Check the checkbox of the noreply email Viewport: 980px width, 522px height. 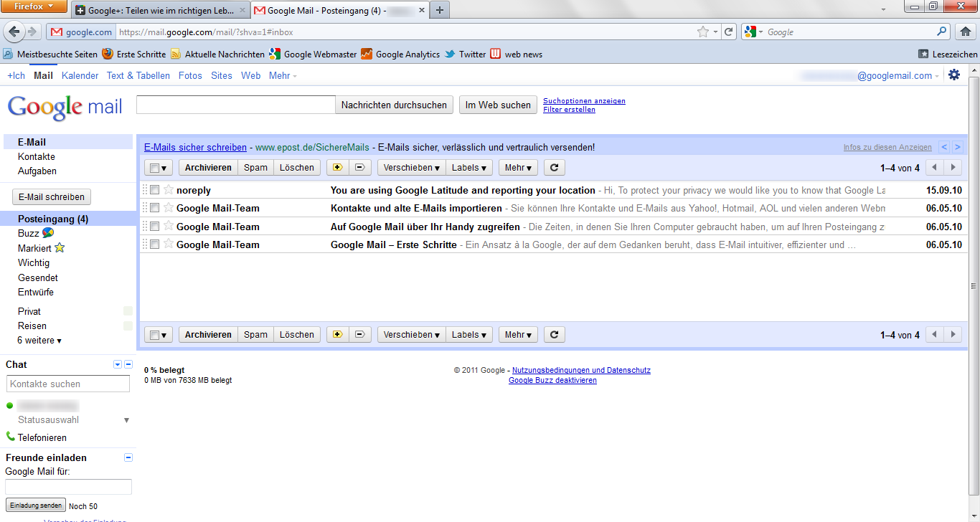[x=154, y=190]
